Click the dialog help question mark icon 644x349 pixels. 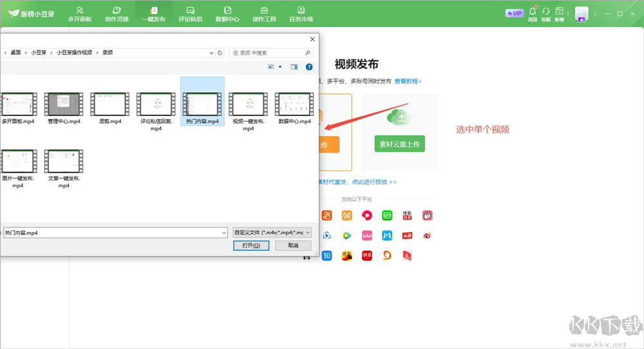(x=309, y=67)
